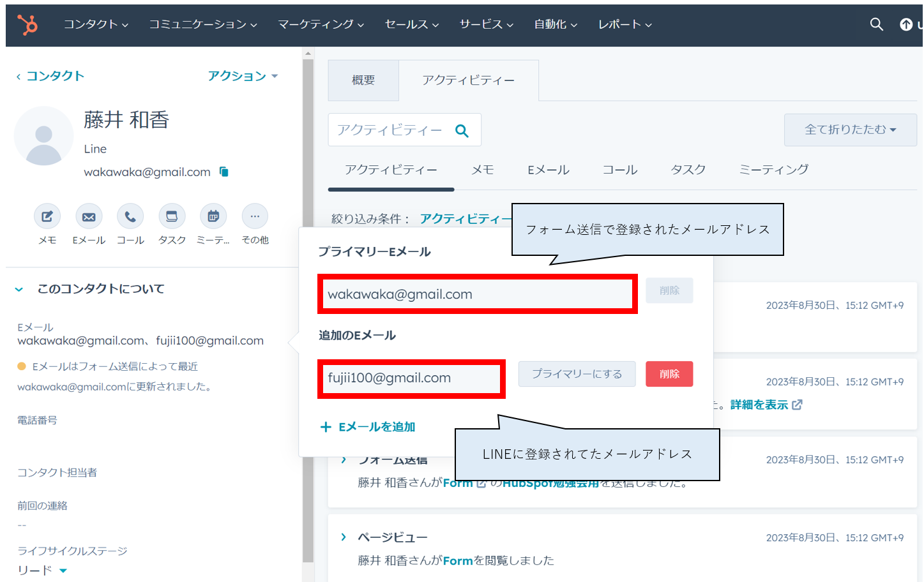Open the その他 more options icon
The height and width of the screenshot is (582, 924).
tap(255, 217)
